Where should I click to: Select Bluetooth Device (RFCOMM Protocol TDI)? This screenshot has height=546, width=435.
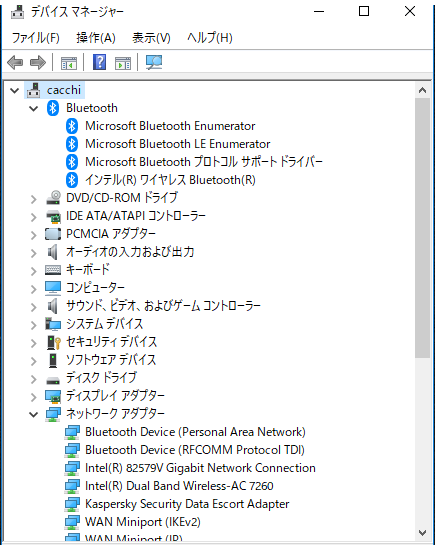195,450
